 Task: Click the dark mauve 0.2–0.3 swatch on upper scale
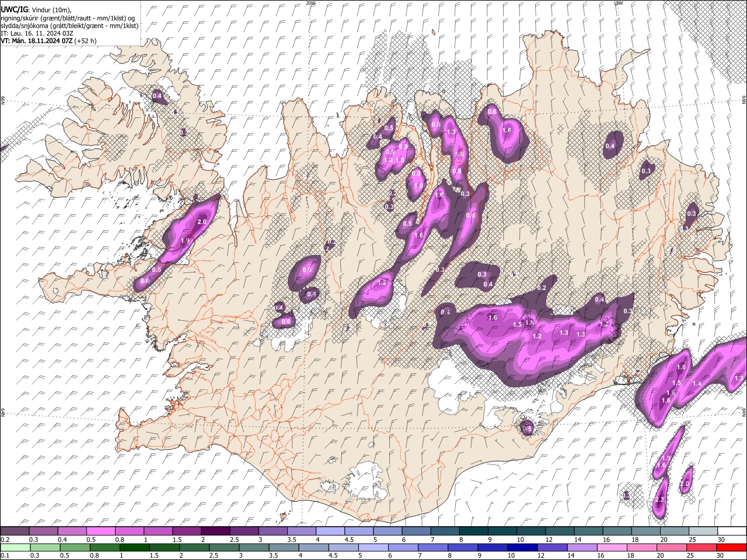coord(15,531)
